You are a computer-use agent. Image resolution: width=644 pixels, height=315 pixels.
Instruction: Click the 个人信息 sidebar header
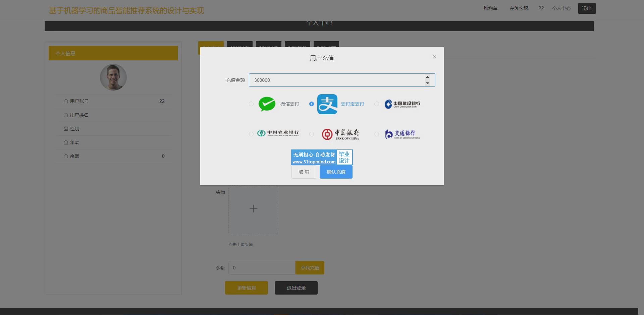click(x=113, y=53)
